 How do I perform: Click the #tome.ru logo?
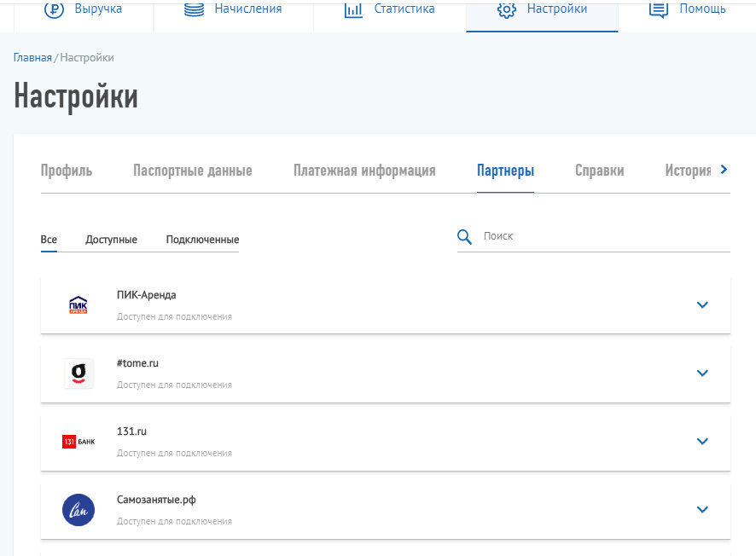[79, 374]
